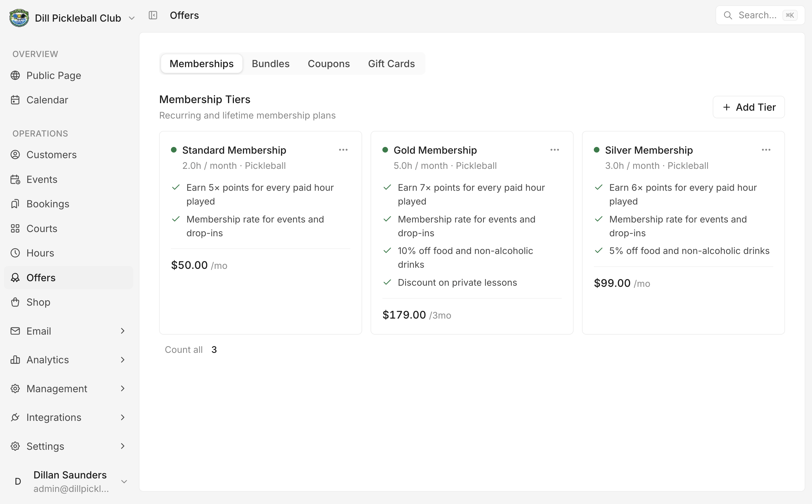The image size is (812, 504).
Task: Click '2.0h / month · Pickleball' text
Action: click(x=234, y=166)
